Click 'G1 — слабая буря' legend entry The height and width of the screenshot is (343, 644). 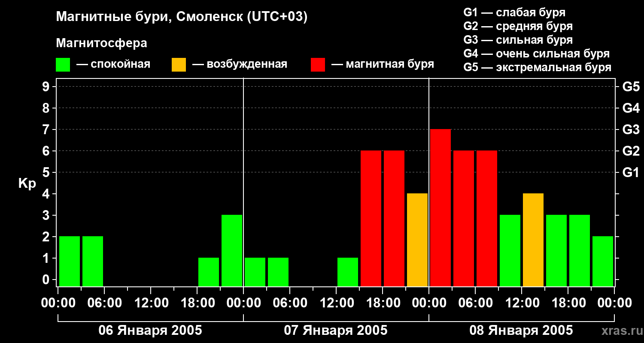514,12
